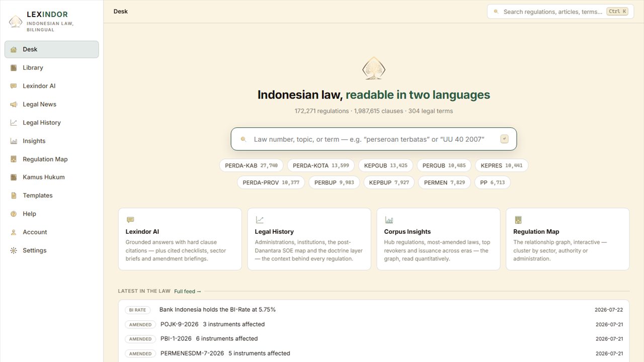Click the Lexindor logo in sidebar header
The width and height of the screenshot is (644, 362).
(x=16, y=21)
